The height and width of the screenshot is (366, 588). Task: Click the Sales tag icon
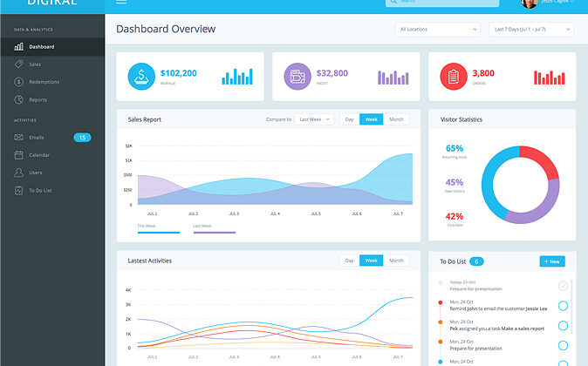click(18, 64)
